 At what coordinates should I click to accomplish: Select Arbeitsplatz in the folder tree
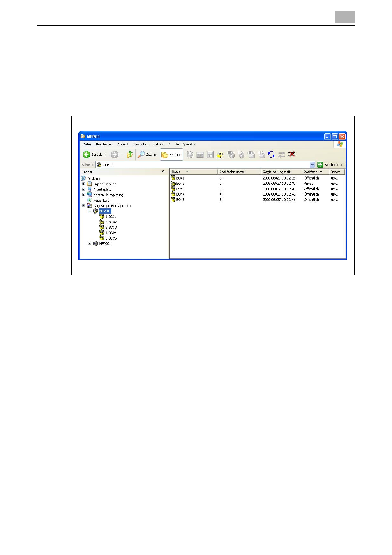(102, 189)
